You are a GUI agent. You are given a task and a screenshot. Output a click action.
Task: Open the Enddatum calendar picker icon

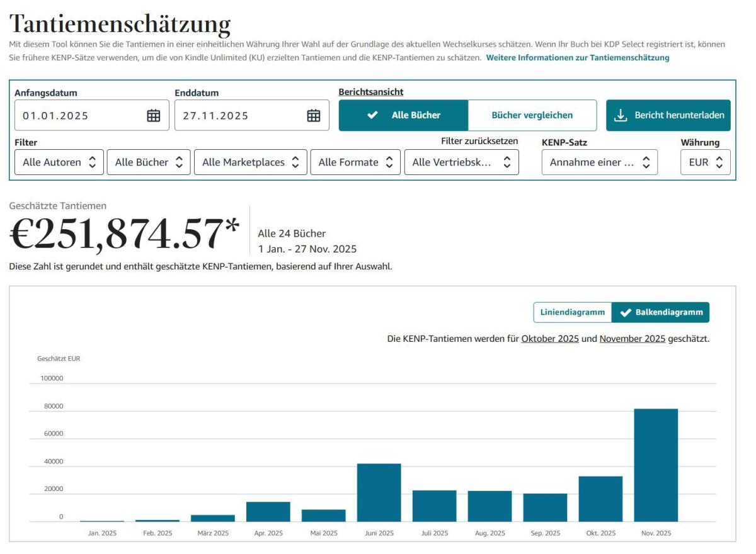click(314, 115)
